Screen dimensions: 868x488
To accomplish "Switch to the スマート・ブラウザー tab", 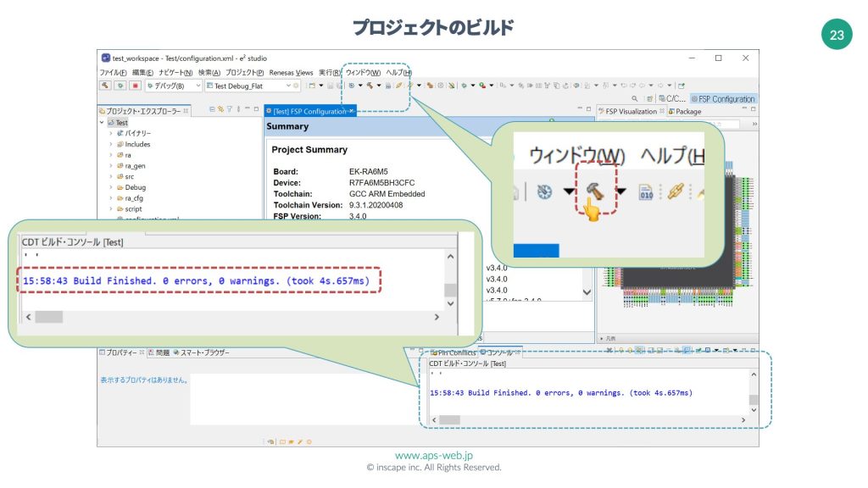I will [202, 352].
